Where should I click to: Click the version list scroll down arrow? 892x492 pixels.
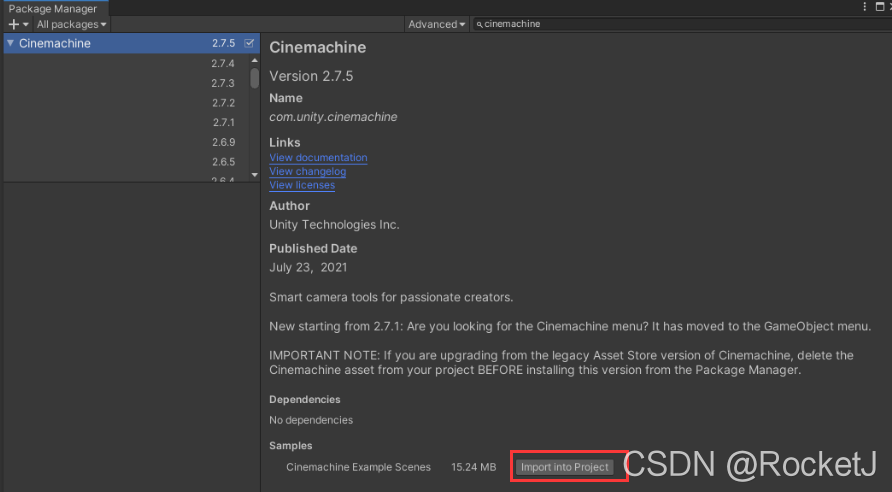click(254, 175)
